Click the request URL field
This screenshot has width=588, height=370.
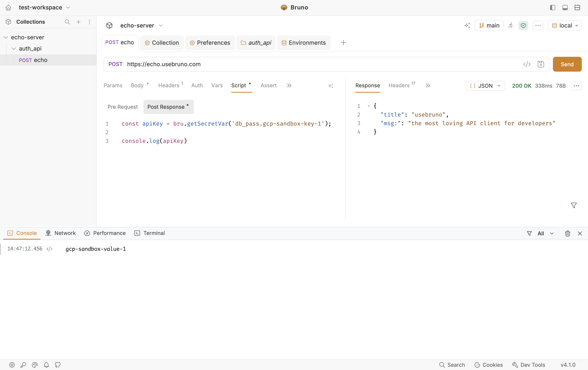(322, 64)
